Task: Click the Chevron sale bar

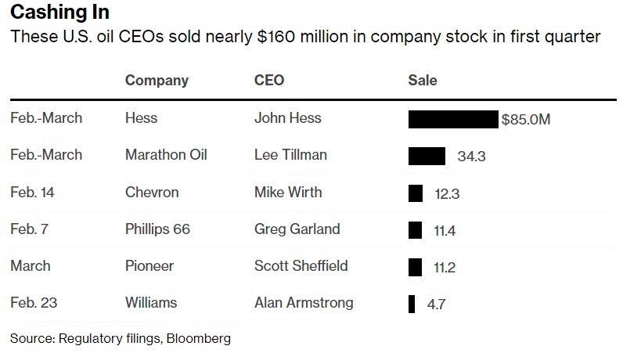Action: (416, 193)
